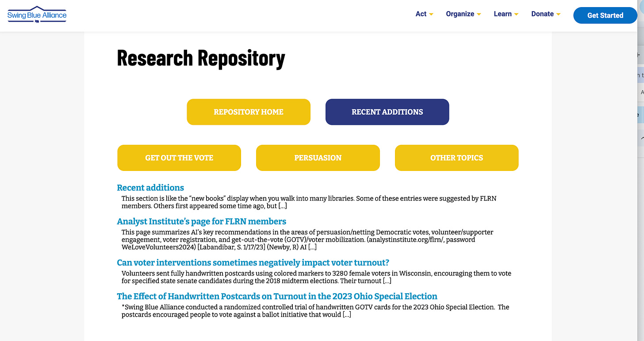The image size is (644, 341).
Task: Click the excerpt starting 'This page summarizes AI's key'
Action: pos(307,240)
